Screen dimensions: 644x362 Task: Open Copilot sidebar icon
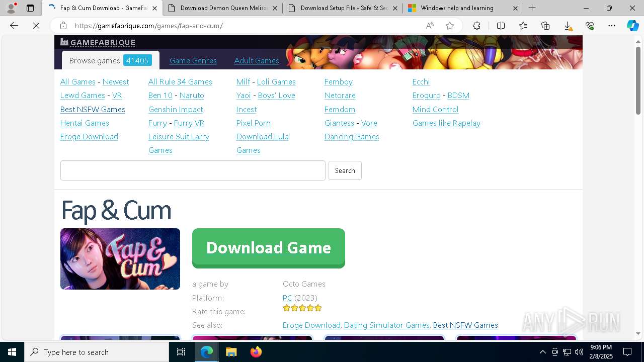pos(632,26)
